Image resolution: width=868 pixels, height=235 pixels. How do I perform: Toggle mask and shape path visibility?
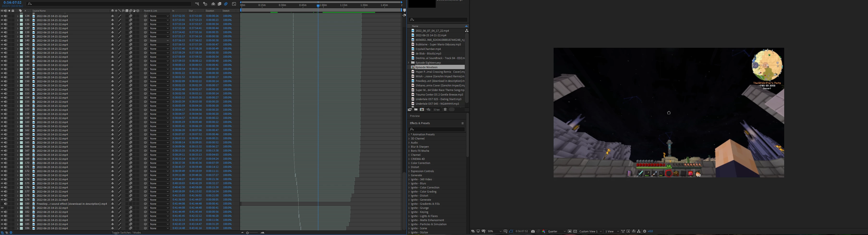[511, 231]
